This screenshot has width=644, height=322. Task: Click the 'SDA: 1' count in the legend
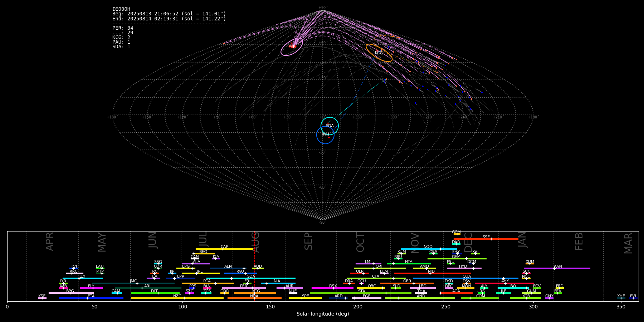pyautogui.click(x=121, y=47)
